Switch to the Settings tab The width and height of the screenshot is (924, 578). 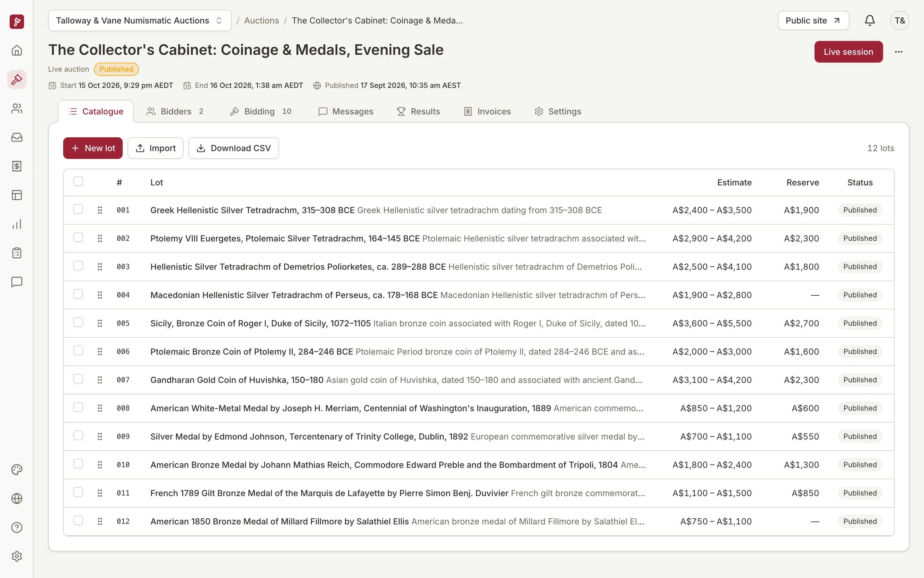(558, 112)
